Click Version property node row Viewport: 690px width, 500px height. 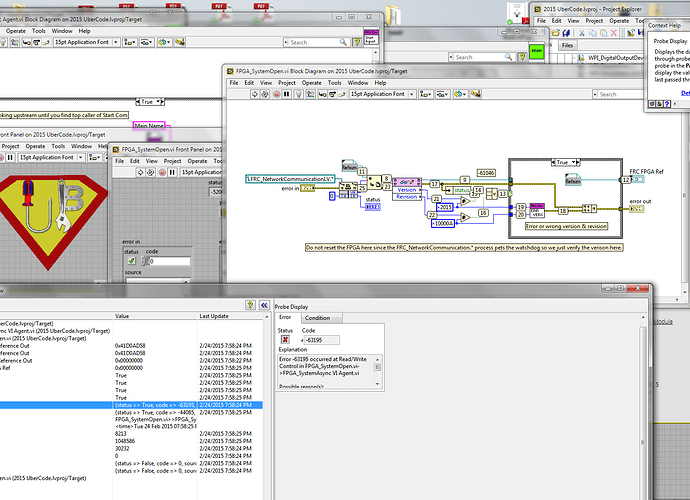pos(407,190)
